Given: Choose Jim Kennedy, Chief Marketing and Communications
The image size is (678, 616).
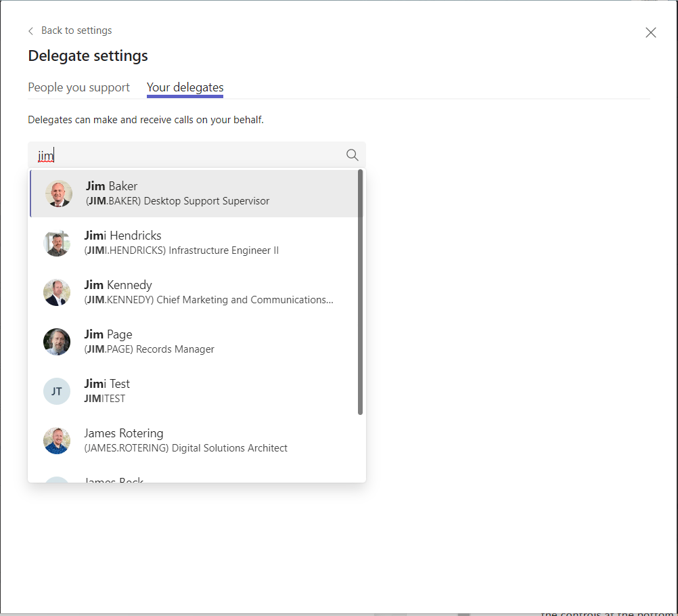Looking at the screenshot, I should tap(189, 292).
